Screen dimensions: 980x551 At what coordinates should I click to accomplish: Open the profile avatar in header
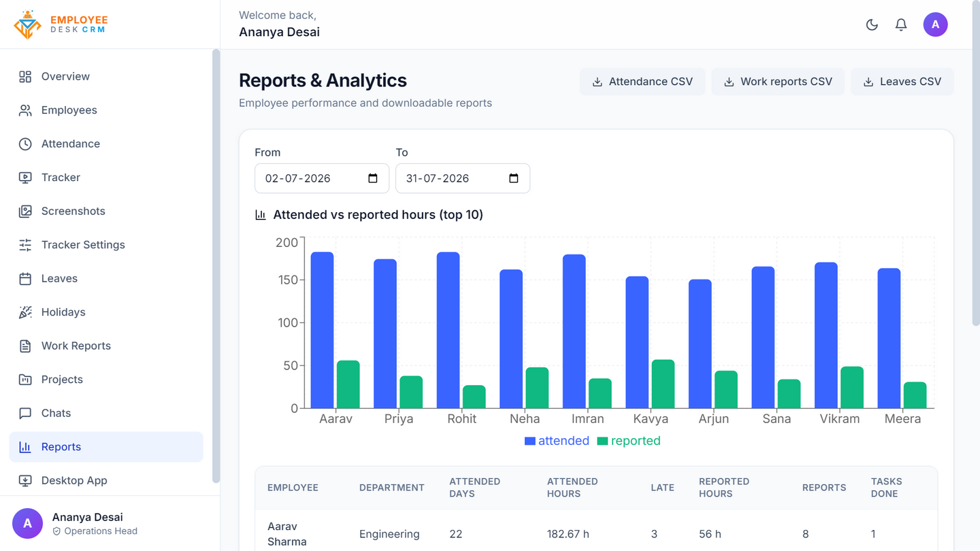coord(935,24)
